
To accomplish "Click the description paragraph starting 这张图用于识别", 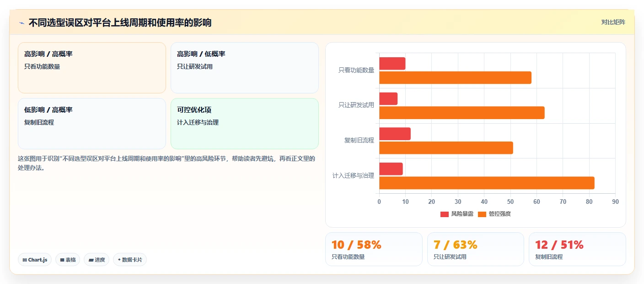I will click(x=166, y=163).
